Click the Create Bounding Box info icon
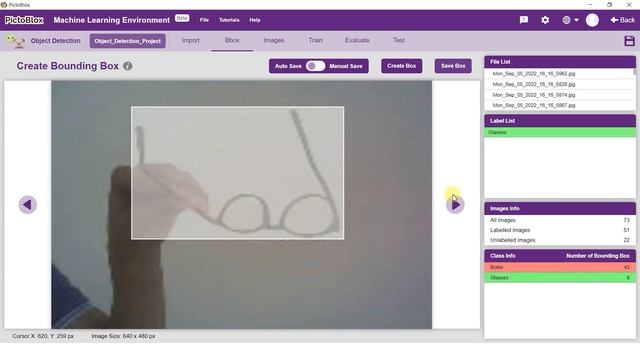This screenshot has height=360, width=640. tap(128, 66)
